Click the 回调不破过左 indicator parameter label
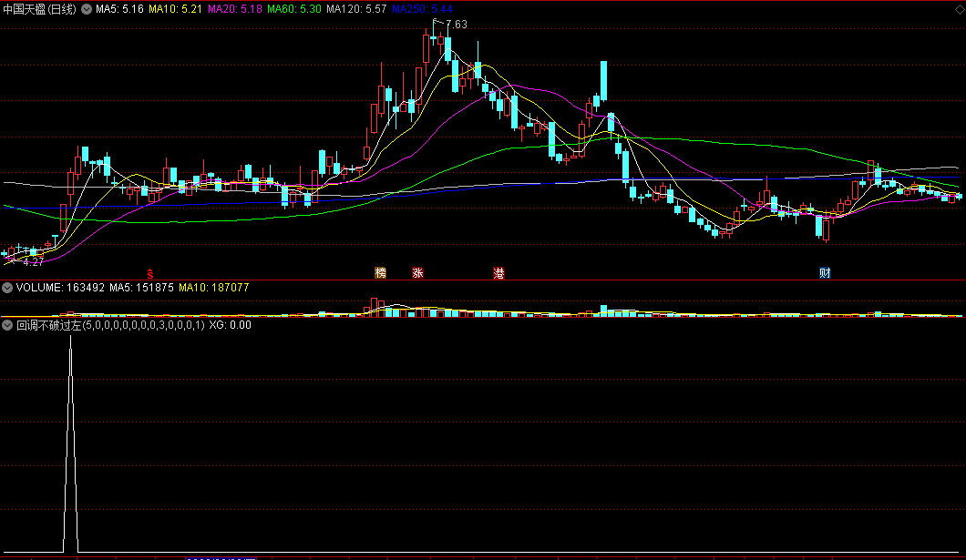 [110, 325]
